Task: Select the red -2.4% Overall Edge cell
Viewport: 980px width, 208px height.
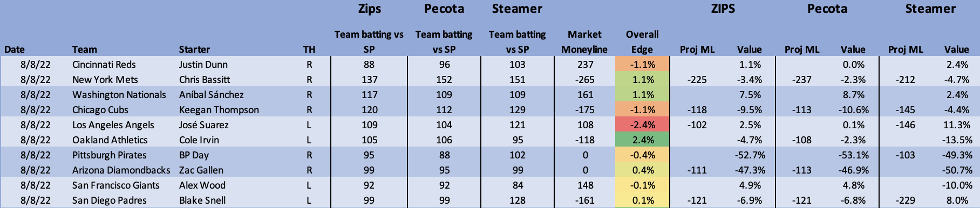Action: pos(642,124)
